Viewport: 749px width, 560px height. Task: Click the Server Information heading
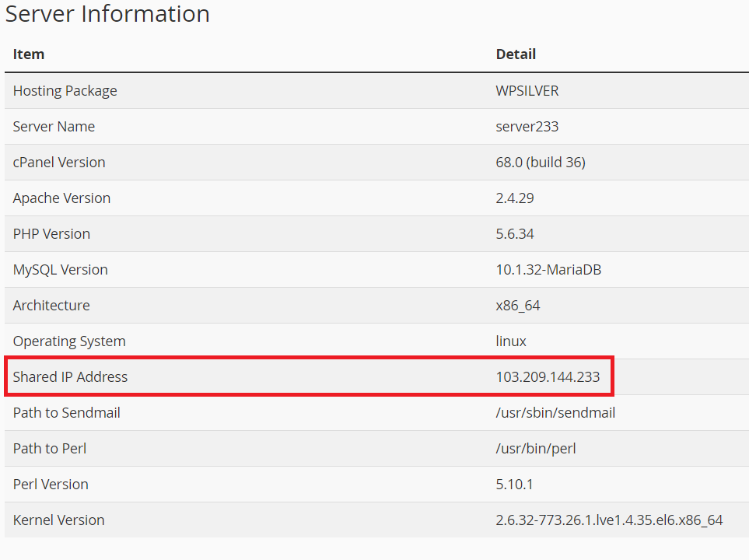pyautogui.click(x=107, y=14)
